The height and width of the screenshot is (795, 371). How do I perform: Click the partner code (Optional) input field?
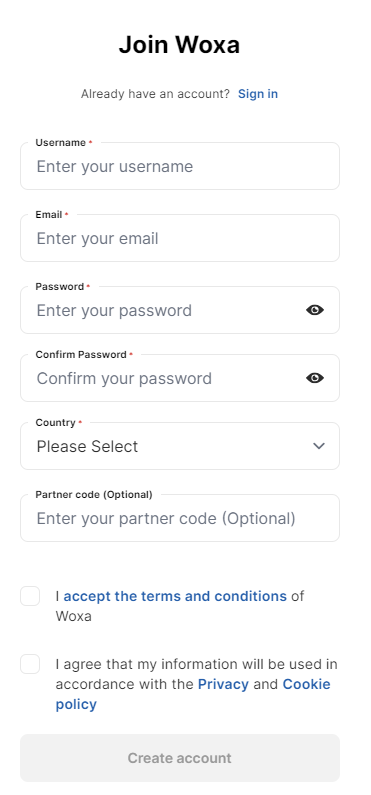[x=180, y=518]
